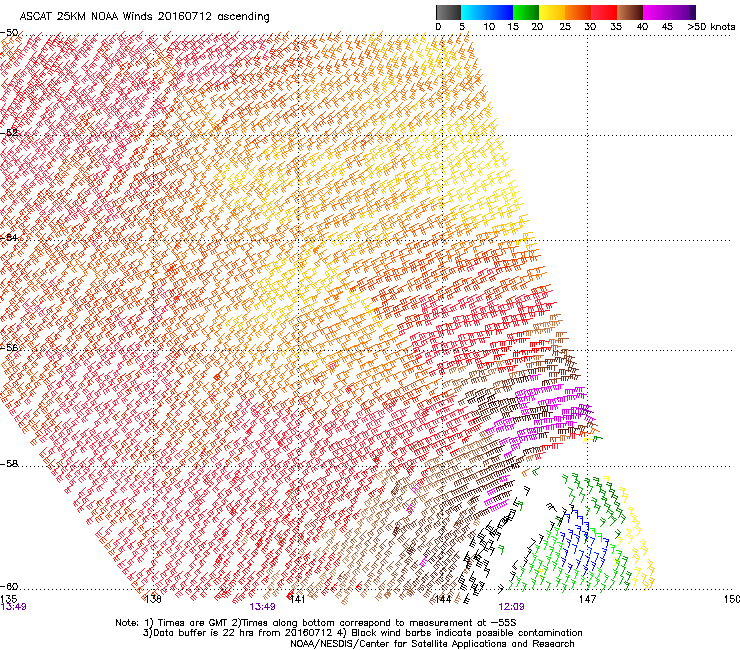Click the purple '12:09' swath time label

coord(511,607)
